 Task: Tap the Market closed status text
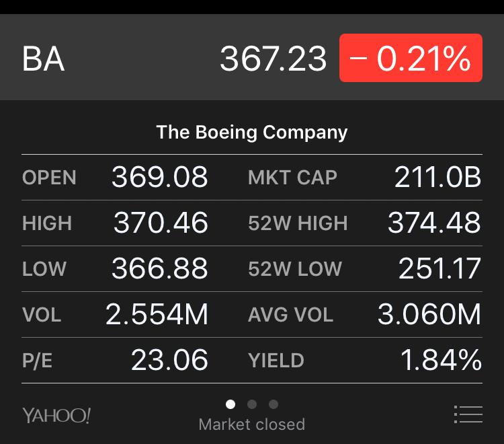tap(252, 424)
